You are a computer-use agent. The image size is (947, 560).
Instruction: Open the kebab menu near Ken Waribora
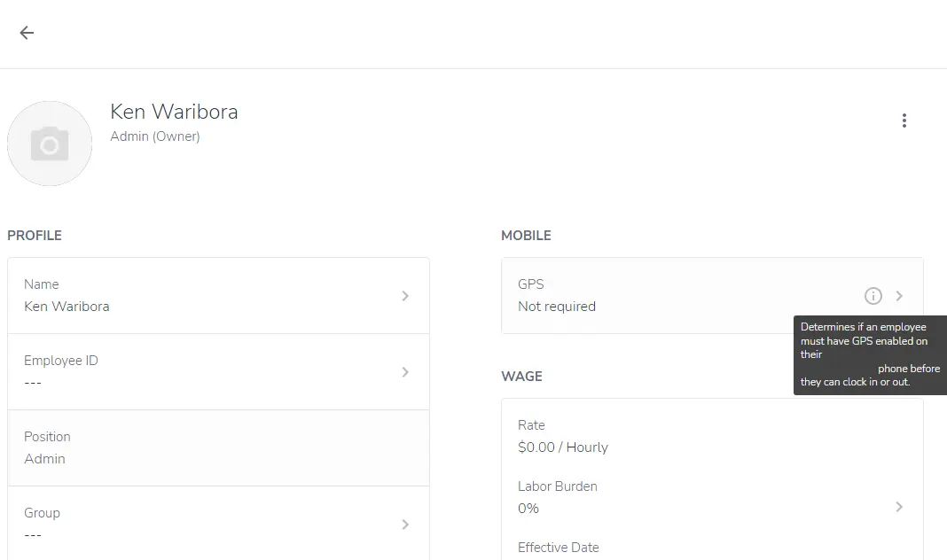coord(904,120)
